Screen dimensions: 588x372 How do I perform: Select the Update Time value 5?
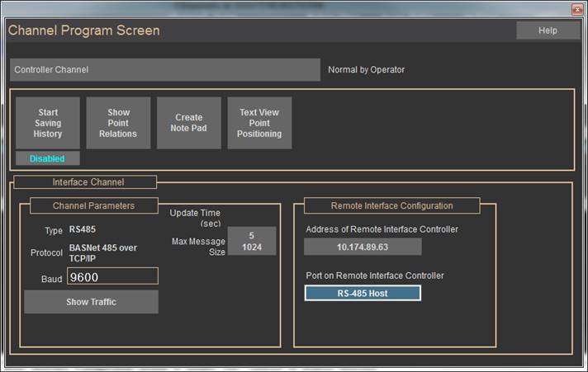click(x=251, y=236)
